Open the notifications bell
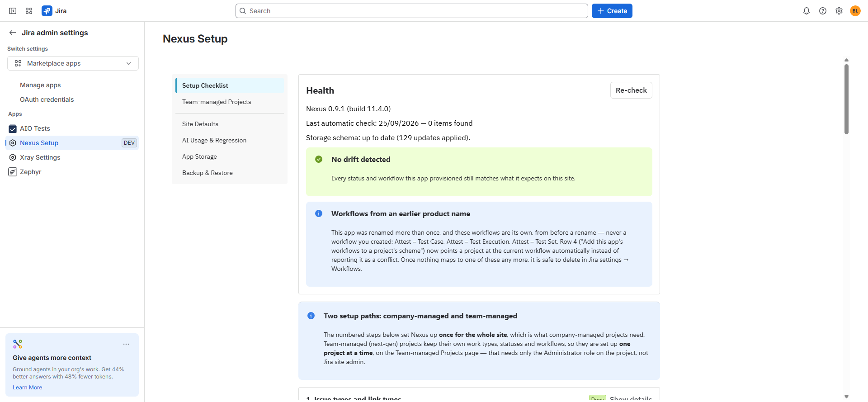Screen dimensions: 868x402 pyautogui.click(x=807, y=11)
